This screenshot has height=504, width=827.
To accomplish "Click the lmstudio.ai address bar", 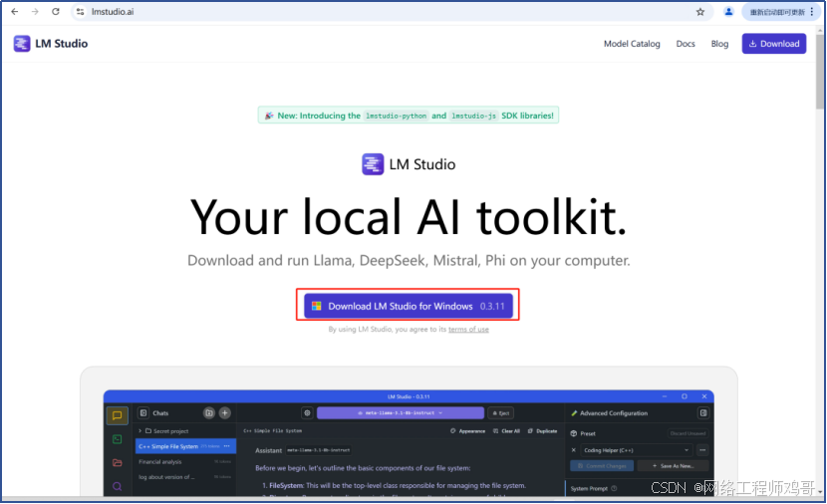I will click(x=391, y=12).
